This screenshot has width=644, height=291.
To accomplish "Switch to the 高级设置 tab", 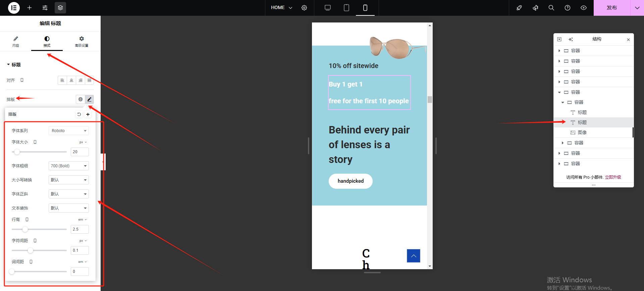I will pos(82,42).
